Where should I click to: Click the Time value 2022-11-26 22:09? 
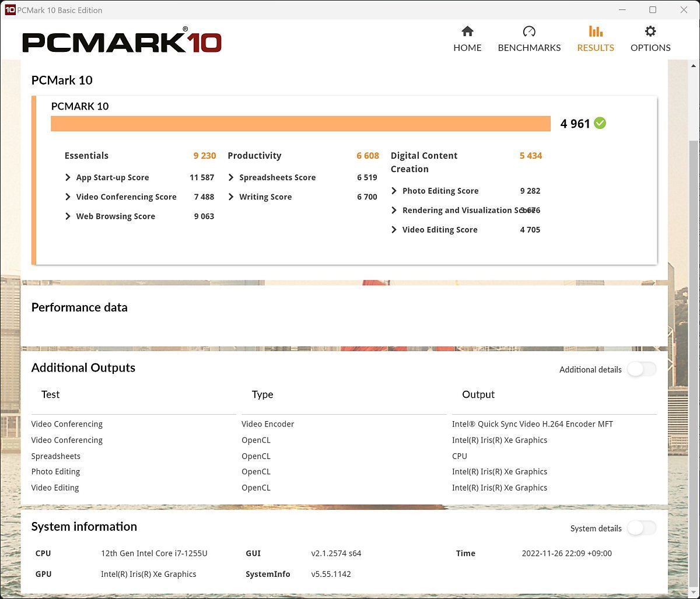[x=567, y=553]
